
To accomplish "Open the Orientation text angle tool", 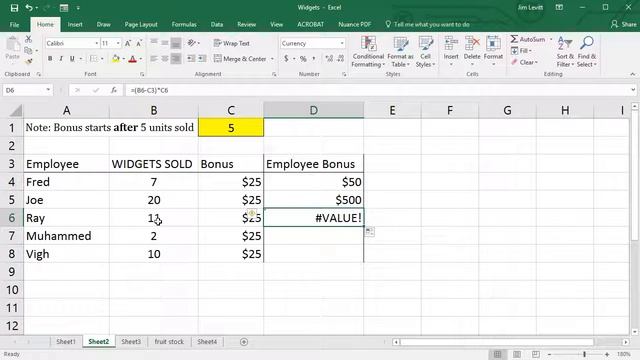I will [191, 43].
